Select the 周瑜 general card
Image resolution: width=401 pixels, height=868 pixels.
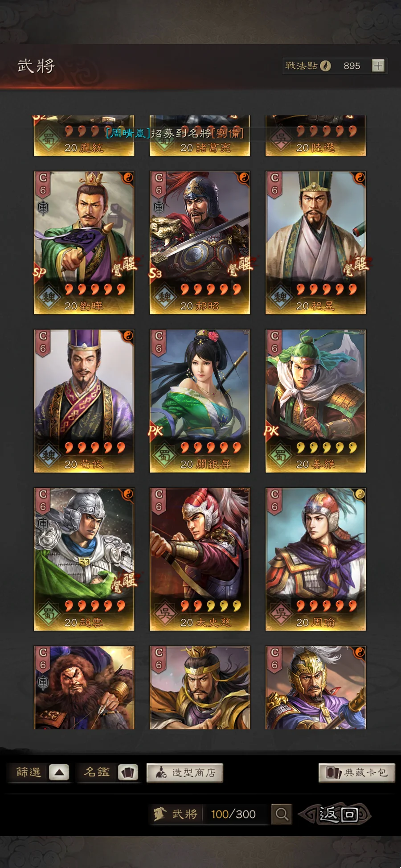click(x=315, y=559)
